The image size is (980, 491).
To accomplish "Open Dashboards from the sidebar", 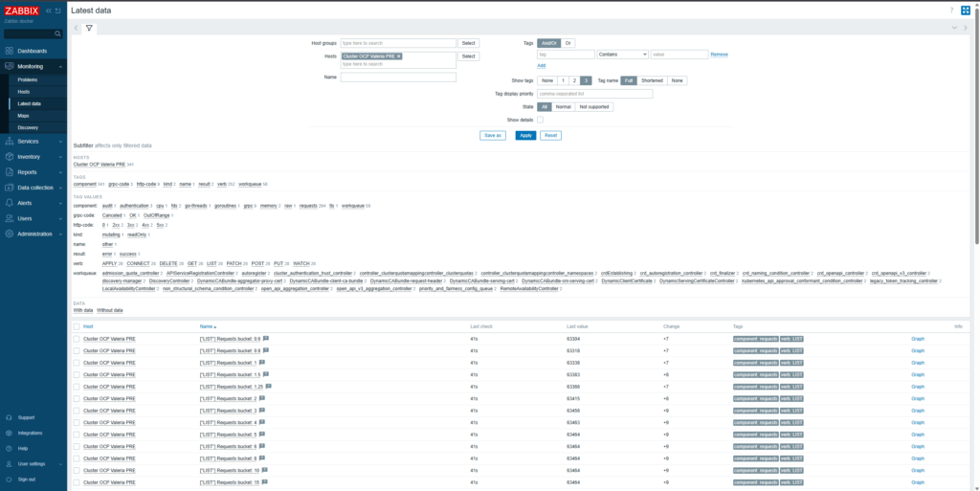I will tap(32, 51).
